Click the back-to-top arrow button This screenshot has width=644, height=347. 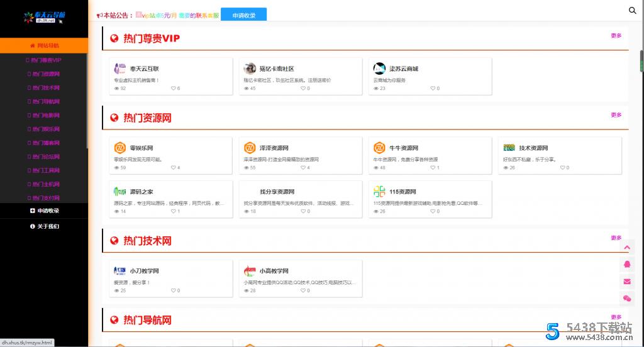627,248
